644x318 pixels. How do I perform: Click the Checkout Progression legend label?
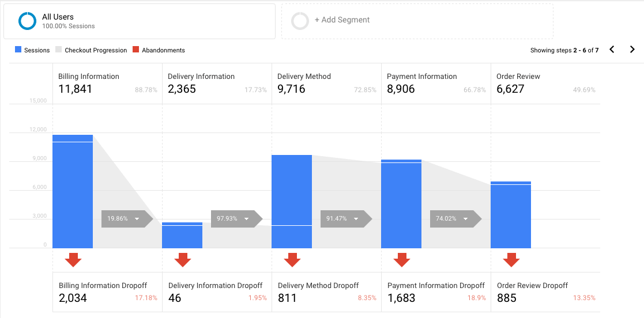(96, 50)
